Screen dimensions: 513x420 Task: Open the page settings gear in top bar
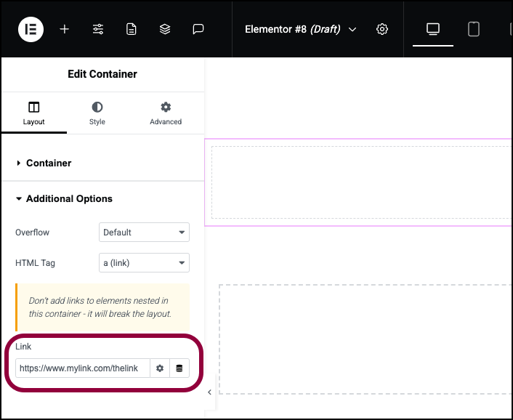tap(381, 30)
